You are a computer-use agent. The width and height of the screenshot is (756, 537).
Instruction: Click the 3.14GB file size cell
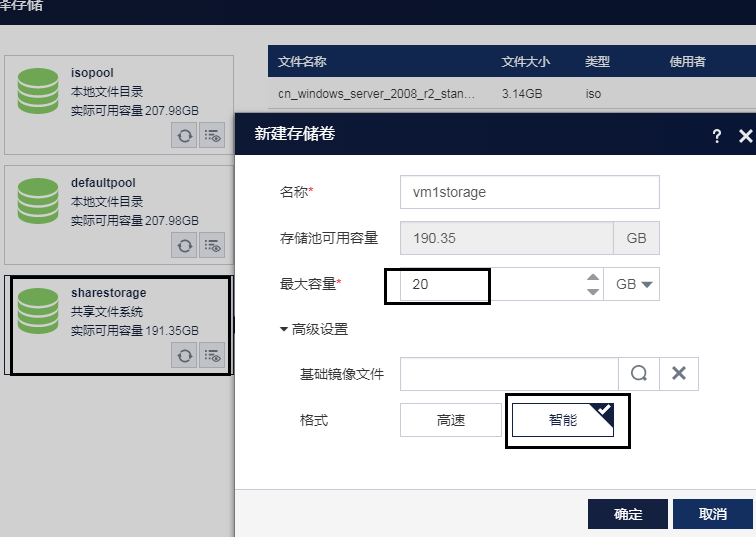(522, 94)
